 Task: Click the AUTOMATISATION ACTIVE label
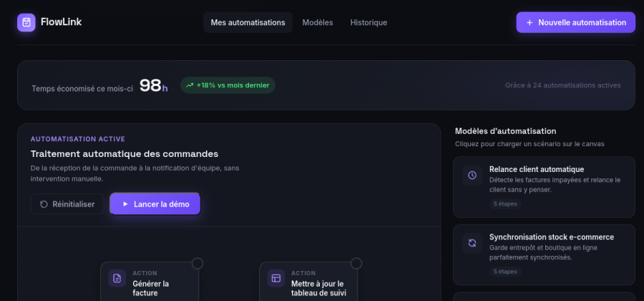pos(77,139)
